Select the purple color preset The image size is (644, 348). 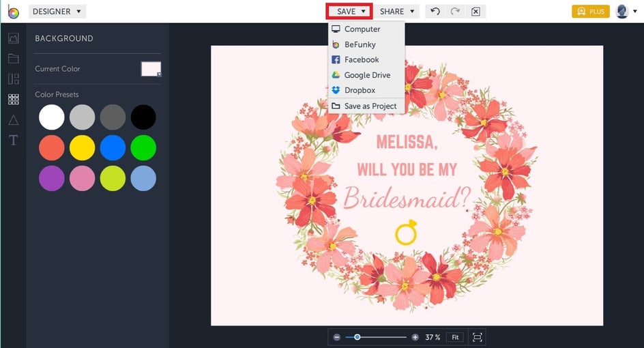point(52,178)
